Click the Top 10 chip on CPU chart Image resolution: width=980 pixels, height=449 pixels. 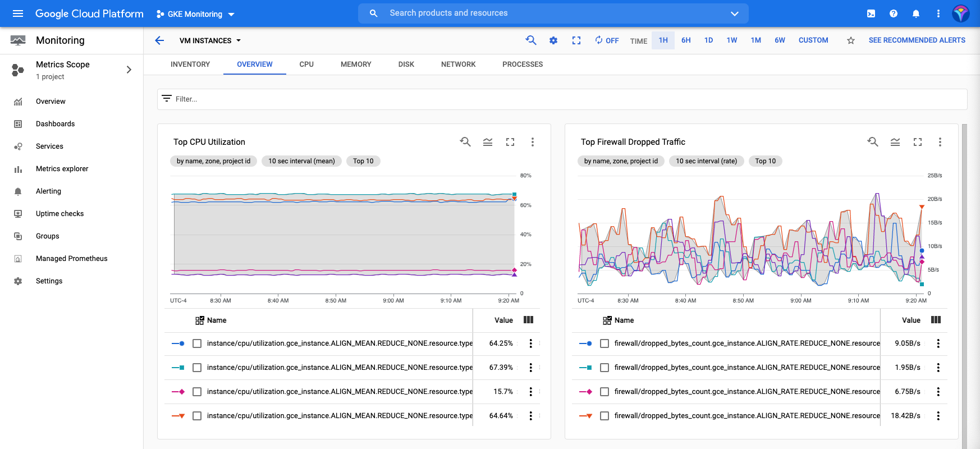click(x=363, y=161)
